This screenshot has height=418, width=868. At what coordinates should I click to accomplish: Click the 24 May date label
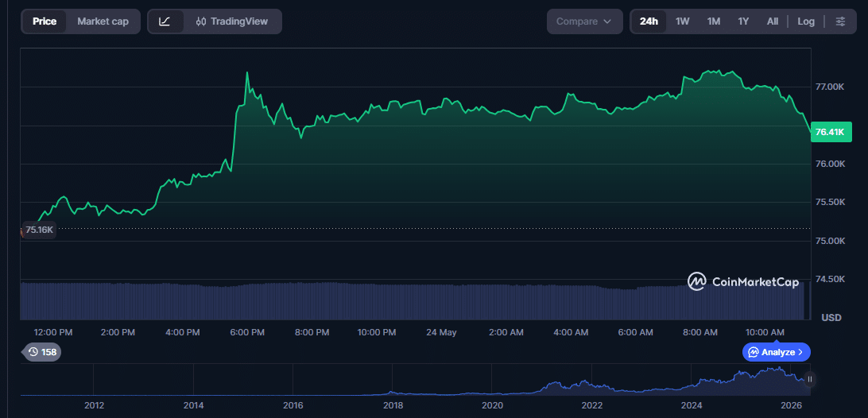(441, 332)
